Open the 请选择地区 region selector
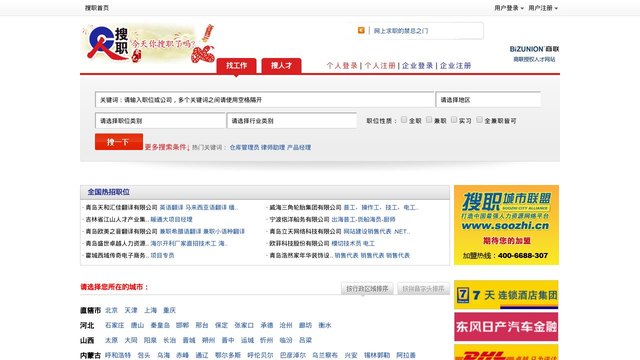Viewport: 640px width, 360px height. [x=488, y=100]
